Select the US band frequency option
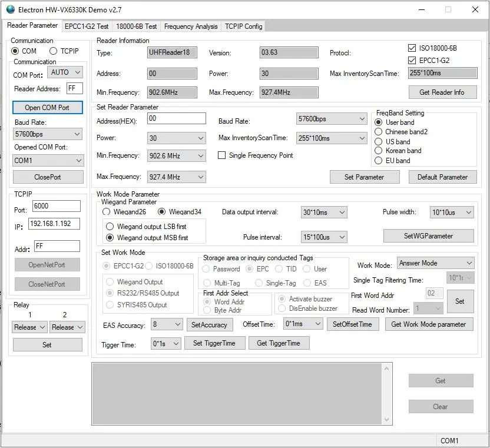This screenshot has width=490, height=448. click(379, 141)
